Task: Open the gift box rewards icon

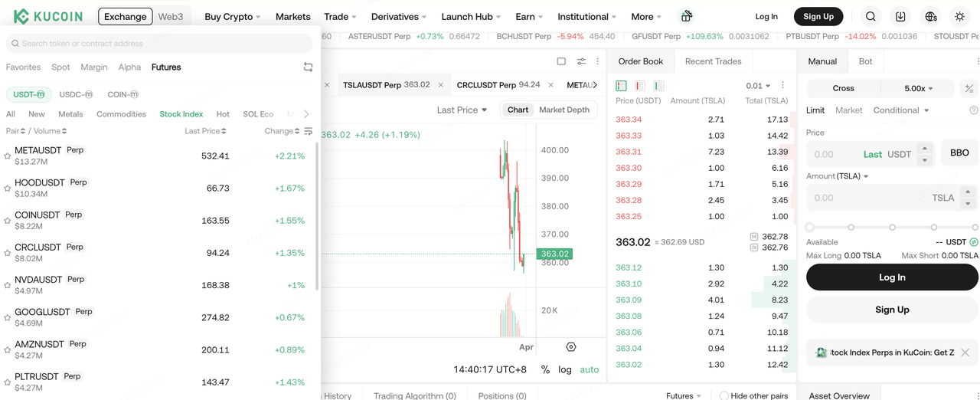Action: 687,16
